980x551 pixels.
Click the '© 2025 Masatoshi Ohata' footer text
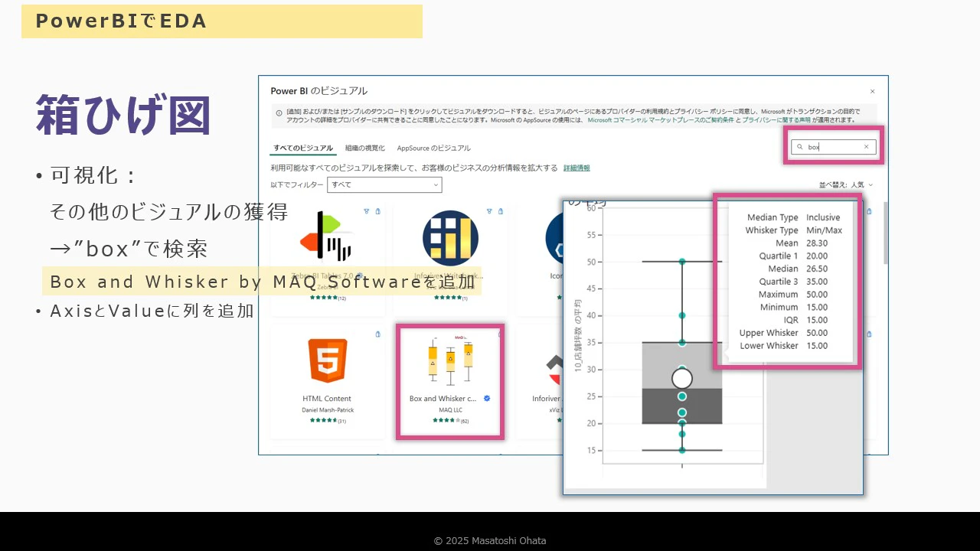490,541
